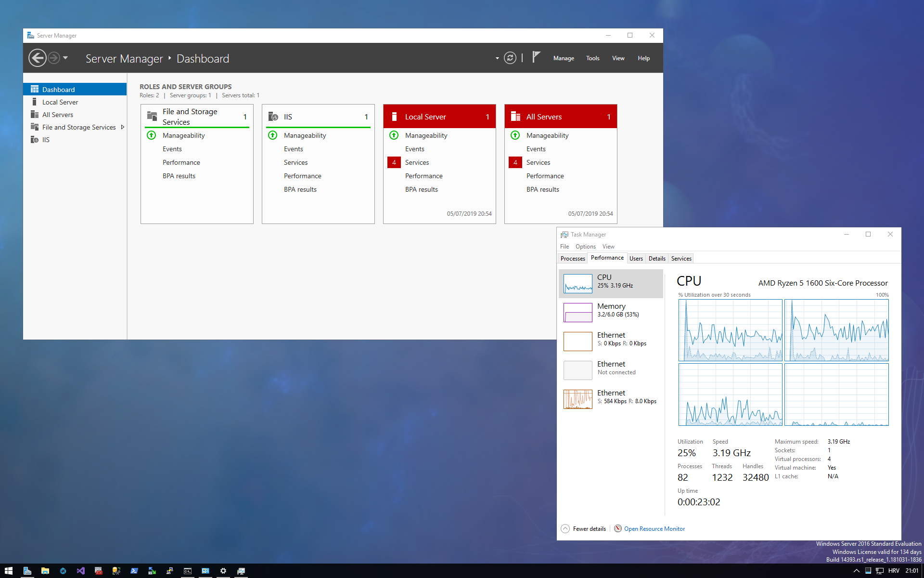924x578 pixels.
Task: Select the Memory resource in Task Manager
Action: click(x=611, y=312)
